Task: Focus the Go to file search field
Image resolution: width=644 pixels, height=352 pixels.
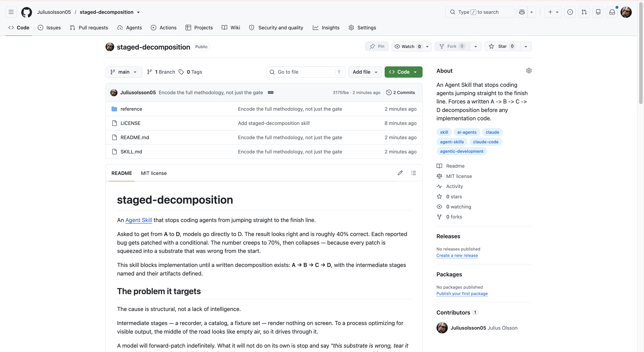Action: pyautogui.click(x=306, y=72)
